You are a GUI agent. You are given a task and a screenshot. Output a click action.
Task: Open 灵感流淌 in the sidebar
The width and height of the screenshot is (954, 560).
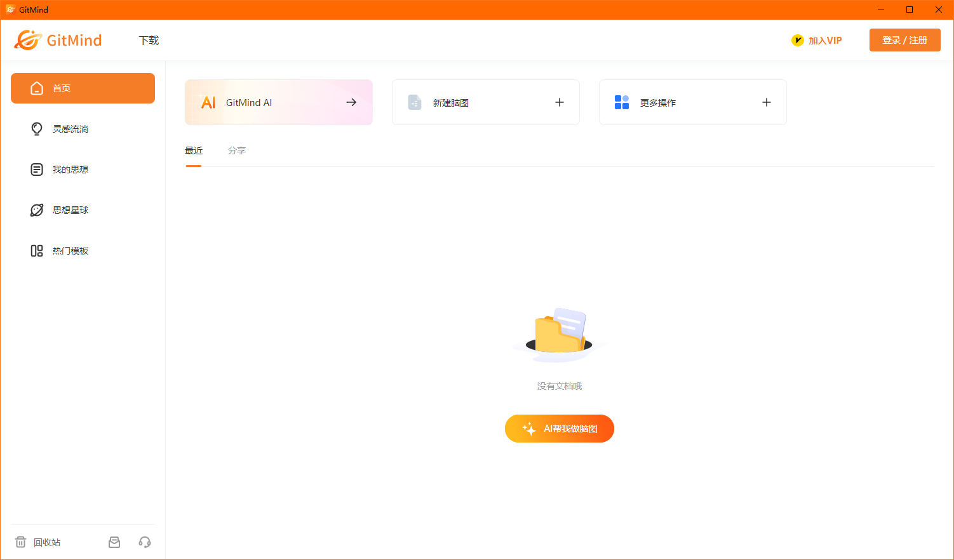point(83,129)
